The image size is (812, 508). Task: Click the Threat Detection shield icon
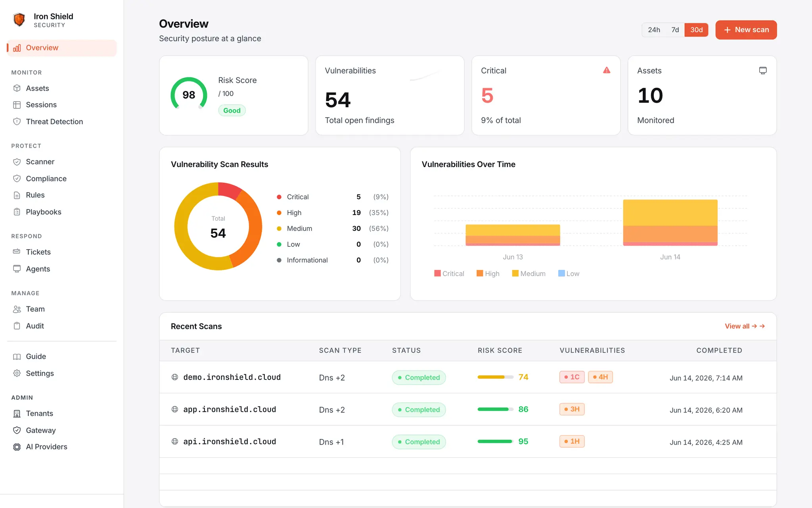click(17, 121)
